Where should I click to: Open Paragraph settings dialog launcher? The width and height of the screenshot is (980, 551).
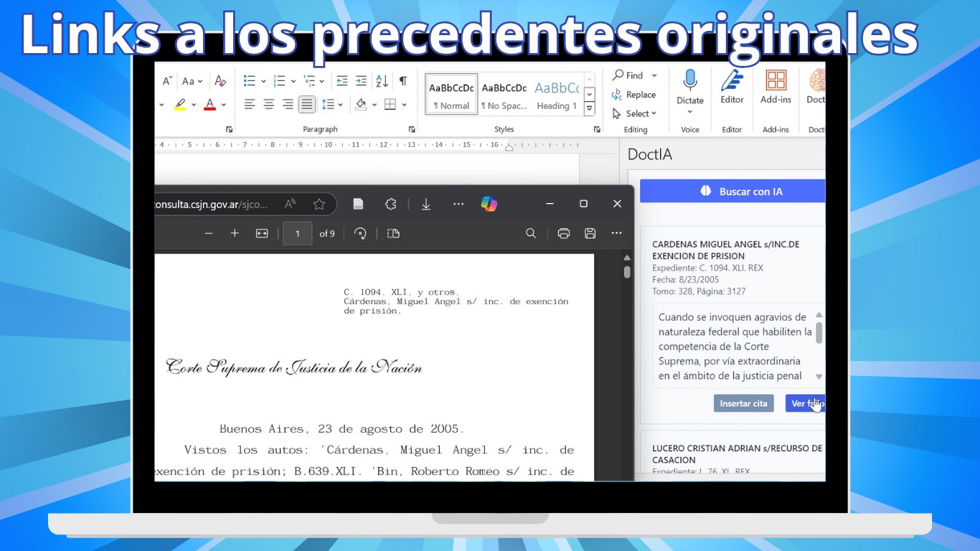412,129
